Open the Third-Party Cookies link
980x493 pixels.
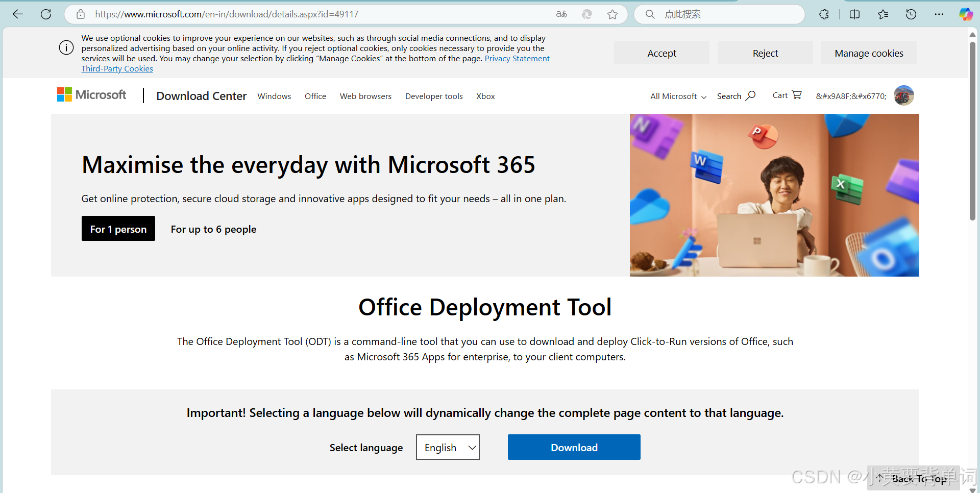tap(117, 69)
